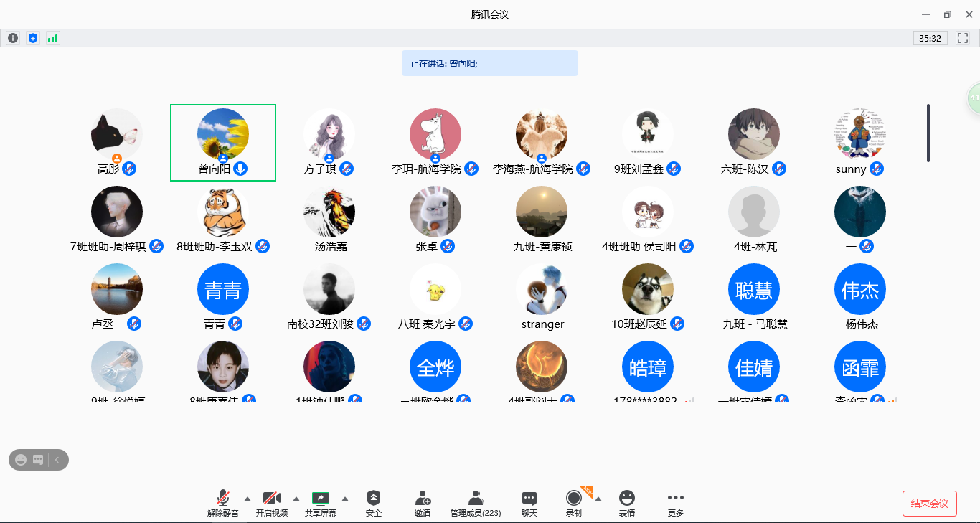
Task: Open the 表情 emoji reactions
Action: coord(627,504)
